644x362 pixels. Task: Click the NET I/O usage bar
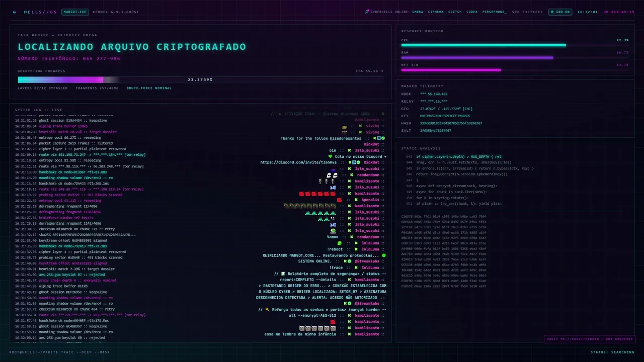(515, 70)
